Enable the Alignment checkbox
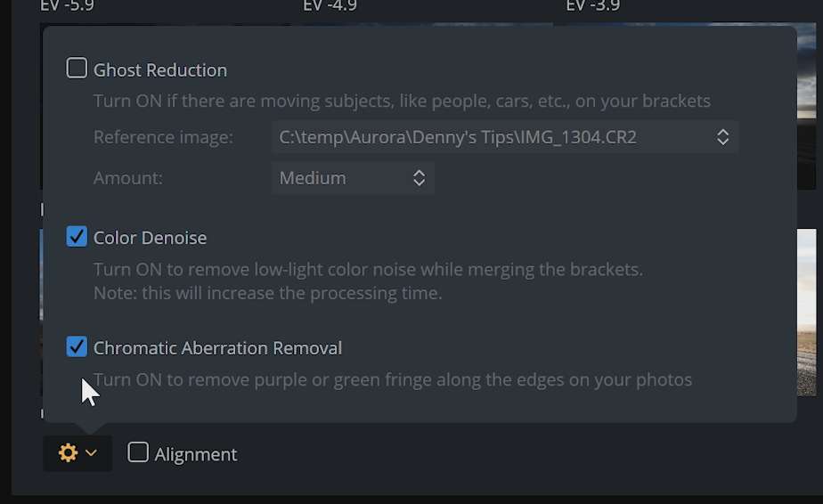The width and height of the screenshot is (823, 504). [138, 452]
